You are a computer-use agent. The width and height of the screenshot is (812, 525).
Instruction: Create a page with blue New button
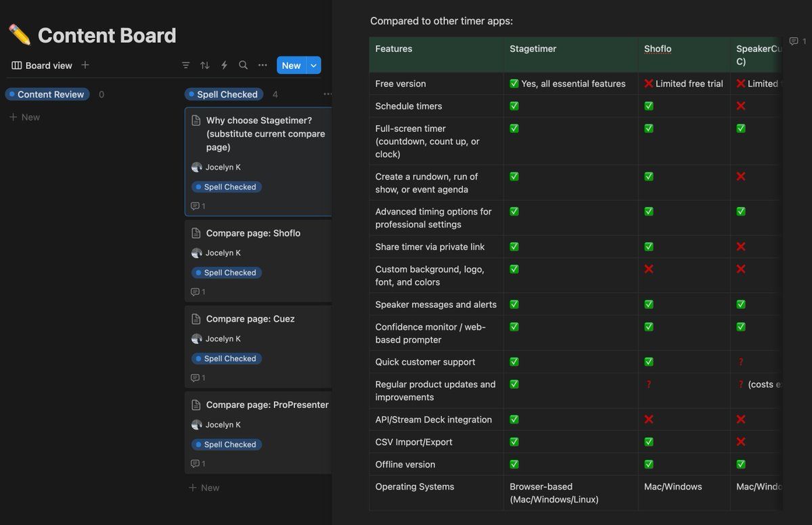tap(291, 66)
